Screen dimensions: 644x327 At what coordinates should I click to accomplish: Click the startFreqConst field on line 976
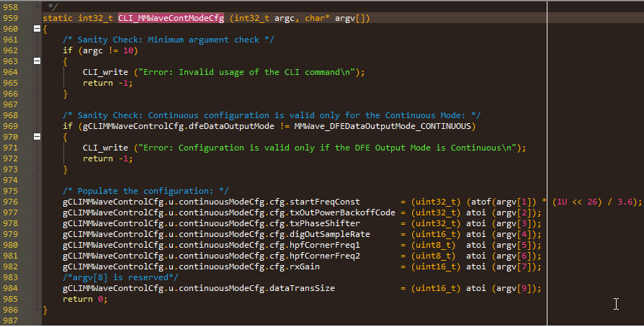coord(325,202)
